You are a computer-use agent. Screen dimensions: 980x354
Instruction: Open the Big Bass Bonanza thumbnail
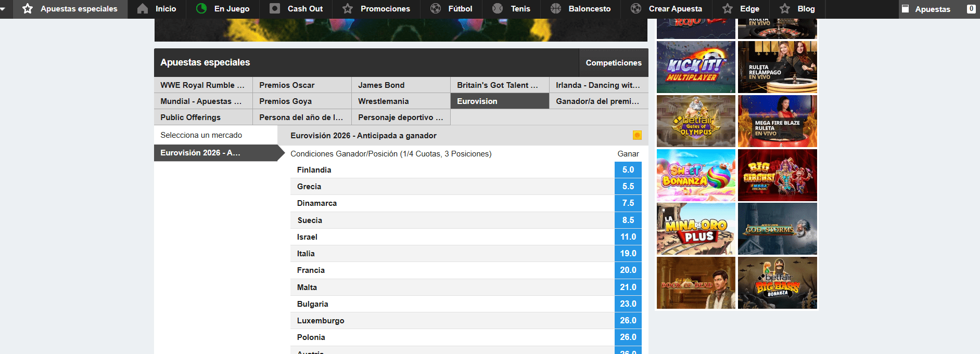[x=778, y=283]
